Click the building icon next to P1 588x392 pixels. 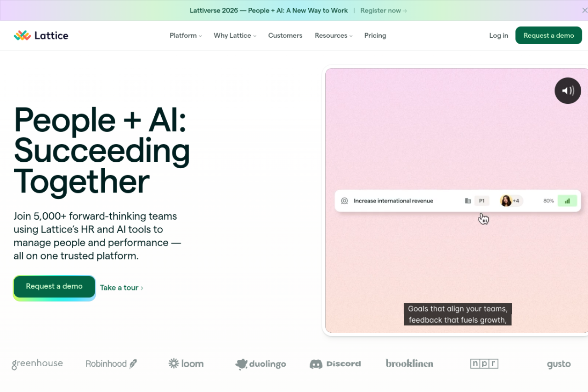click(468, 201)
